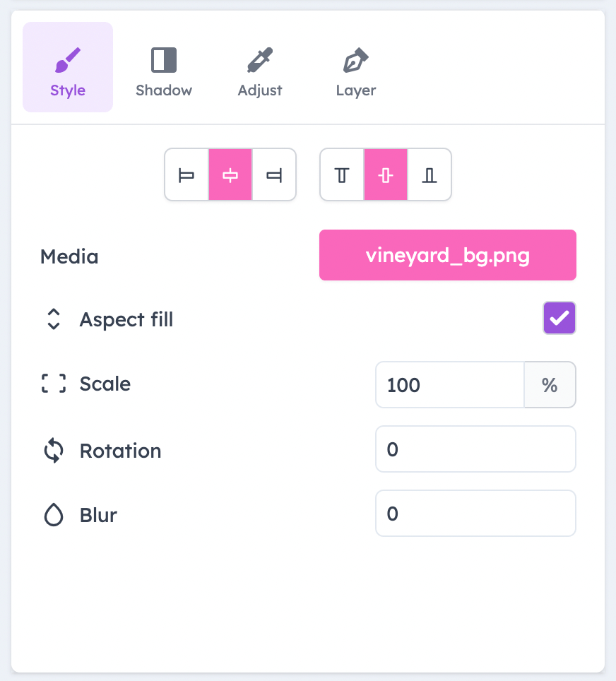Click the Adjust eyedropper icon
The image size is (616, 681).
click(x=260, y=60)
